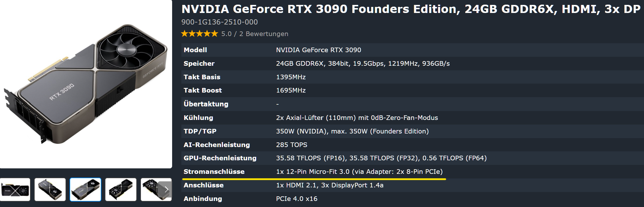Click the "AI-Rechenleistung" spec label

click(217, 145)
